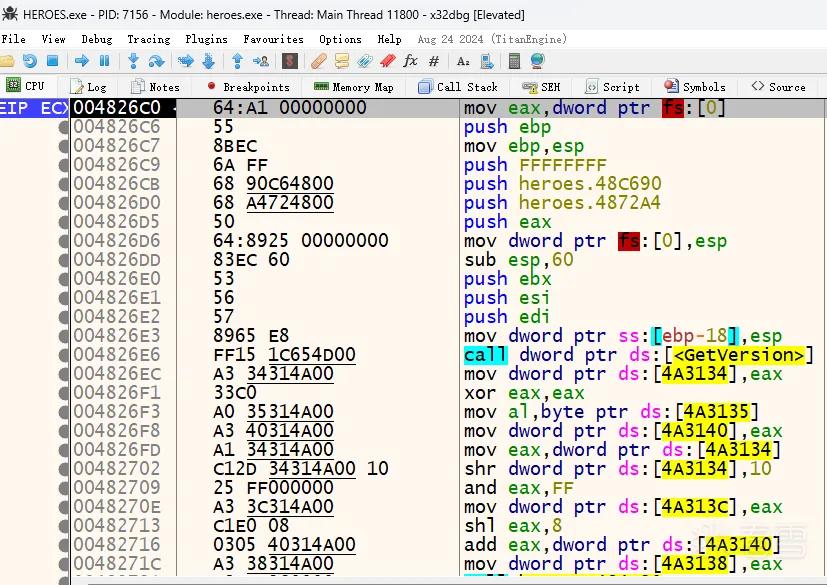Open the Scylla plugin icon in the toolbar
Image resolution: width=827 pixels, height=585 pixels.
coord(290,61)
